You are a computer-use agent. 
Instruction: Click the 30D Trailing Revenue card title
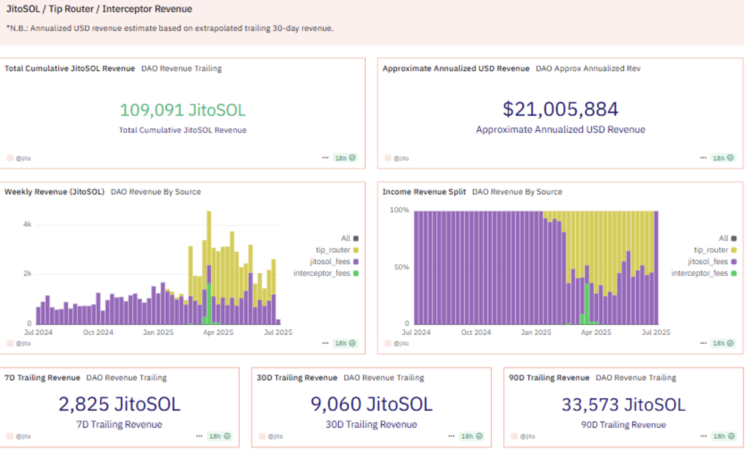coord(297,377)
